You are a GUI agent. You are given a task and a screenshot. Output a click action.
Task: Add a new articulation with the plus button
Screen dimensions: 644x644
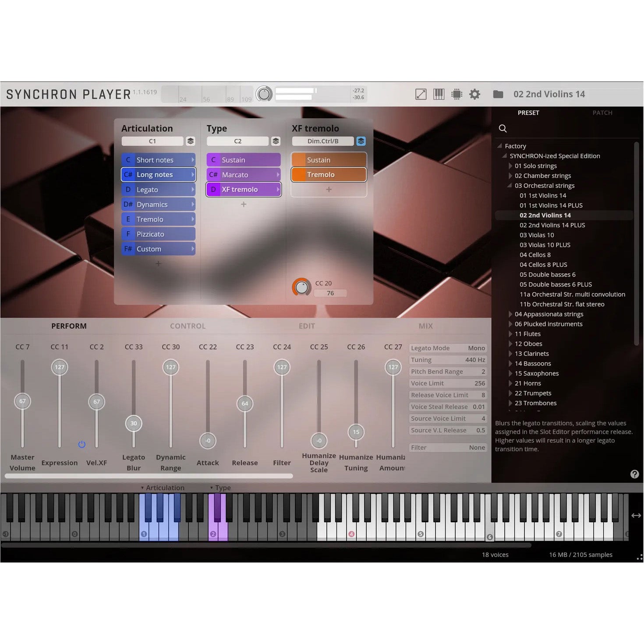158,263
